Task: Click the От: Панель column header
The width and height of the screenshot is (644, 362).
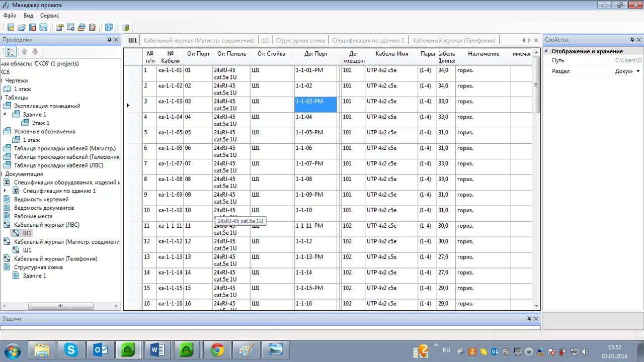Action: pyautogui.click(x=231, y=57)
